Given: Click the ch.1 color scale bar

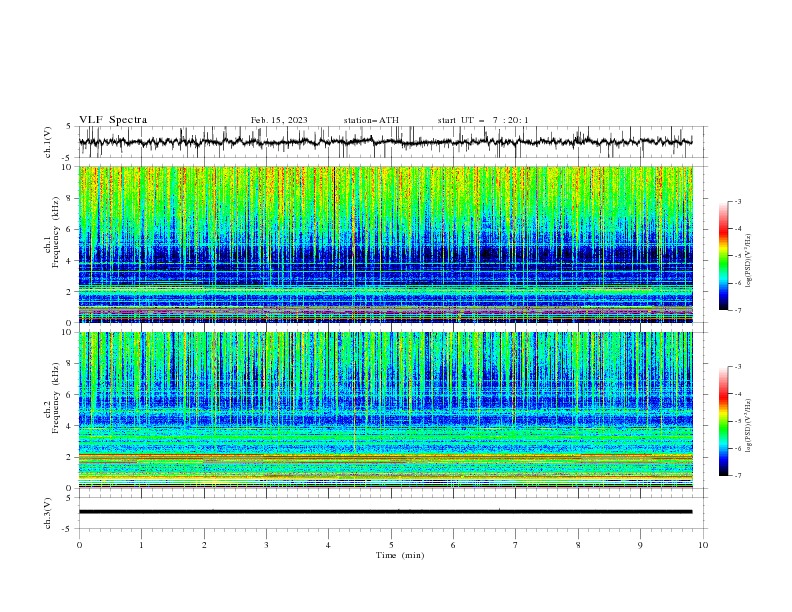Looking at the screenshot, I should pos(723,256).
